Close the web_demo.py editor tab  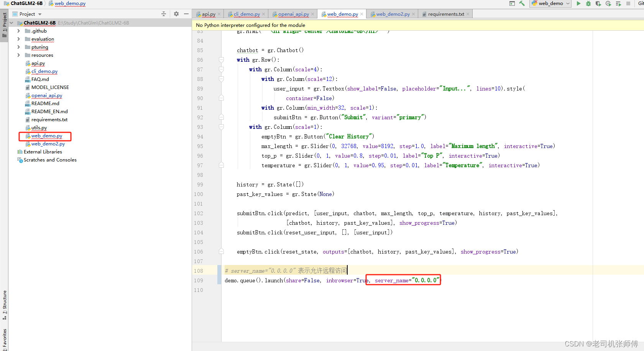[362, 14]
